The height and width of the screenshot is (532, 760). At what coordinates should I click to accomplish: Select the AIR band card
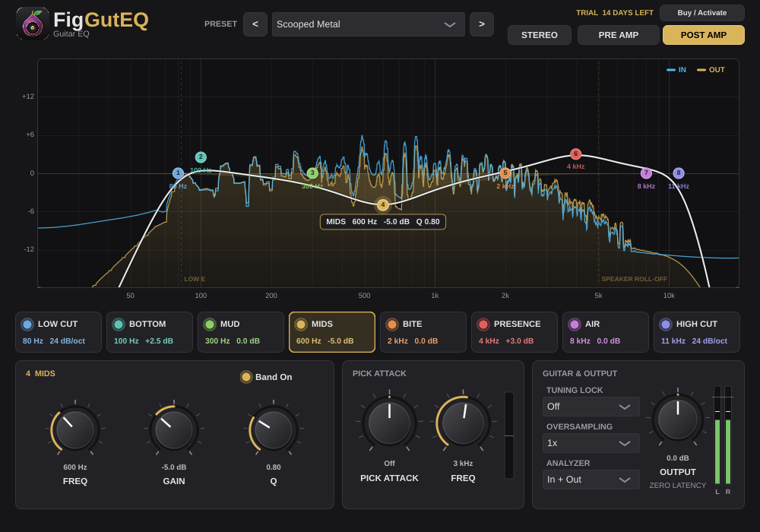tap(606, 332)
